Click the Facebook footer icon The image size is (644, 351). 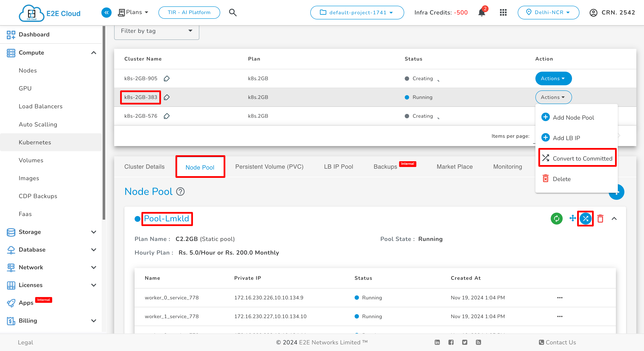[451, 342]
